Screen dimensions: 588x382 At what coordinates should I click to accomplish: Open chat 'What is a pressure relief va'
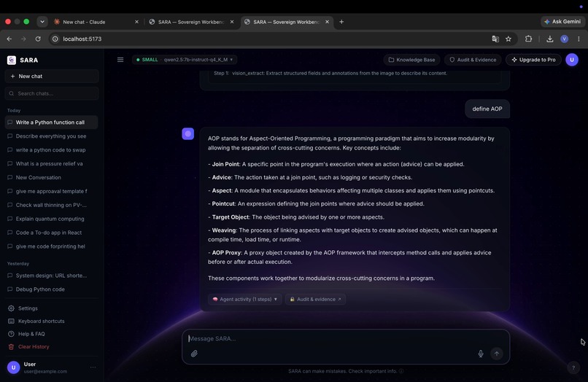(x=51, y=163)
